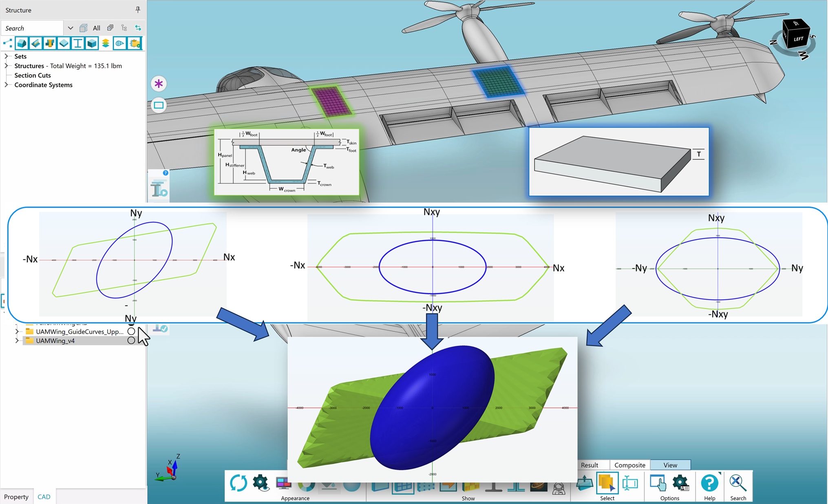Viewport: 828px width, 504px height.
Task: Expand the Sets tree node
Action: (6, 56)
